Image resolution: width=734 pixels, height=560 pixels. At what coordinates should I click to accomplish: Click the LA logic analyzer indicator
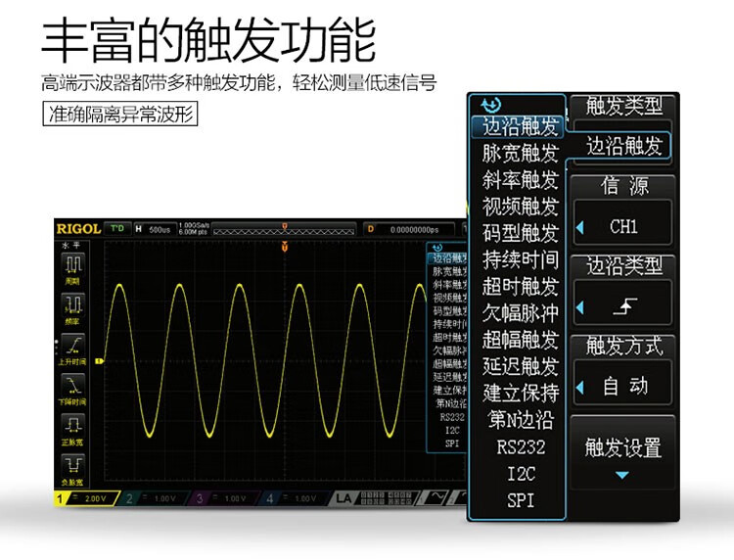click(342, 498)
